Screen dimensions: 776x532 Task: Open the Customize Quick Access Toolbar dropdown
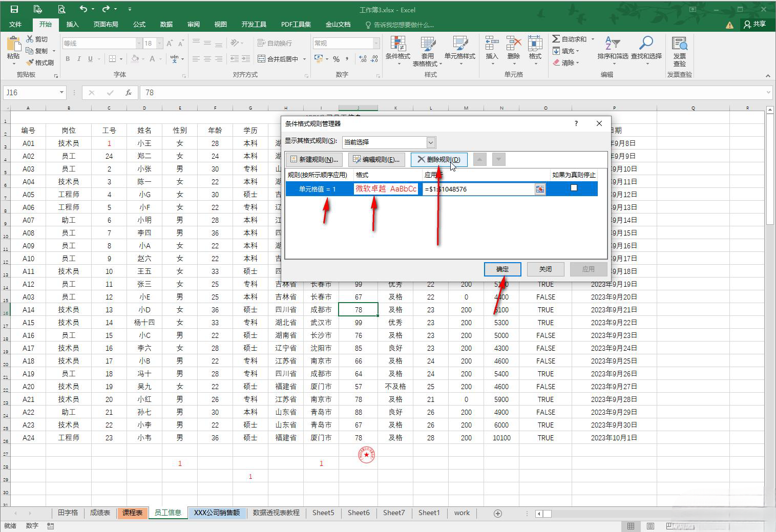click(129, 9)
